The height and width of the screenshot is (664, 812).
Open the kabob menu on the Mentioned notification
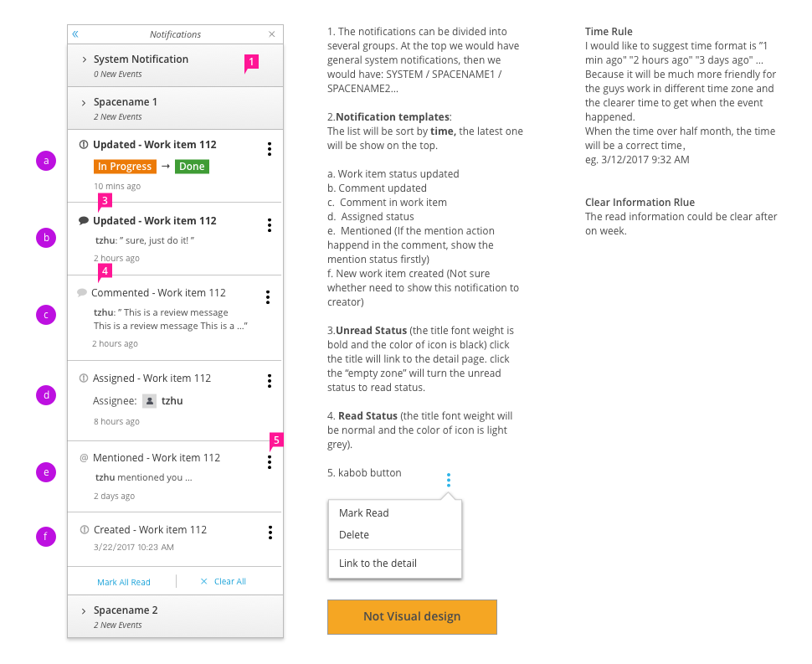(x=270, y=462)
